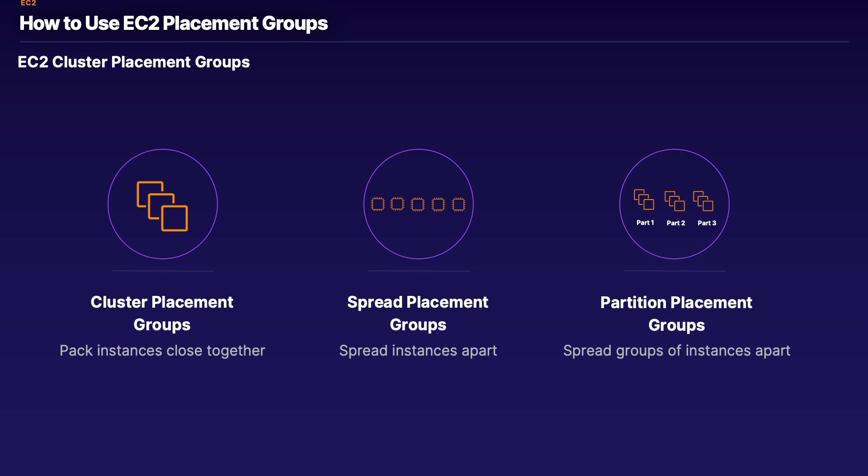Click "Pack instances close together" description
The height and width of the screenshot is (476, 868).
162,351
